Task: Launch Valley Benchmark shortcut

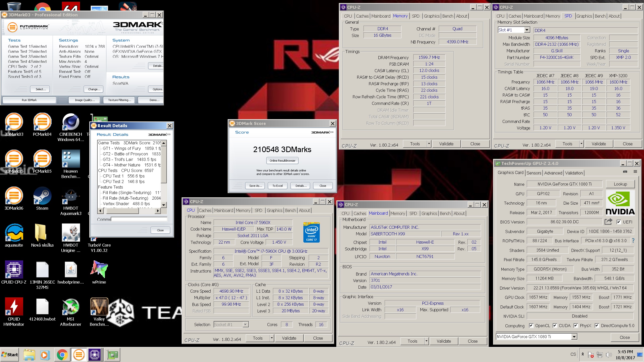Action: point(99,312)
